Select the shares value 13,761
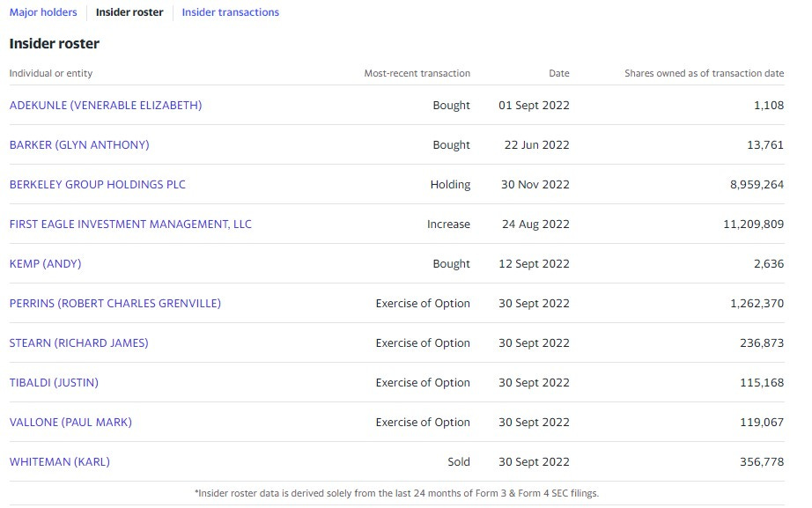The height and width of the screenshot is (508, 812). coord(764,145)
